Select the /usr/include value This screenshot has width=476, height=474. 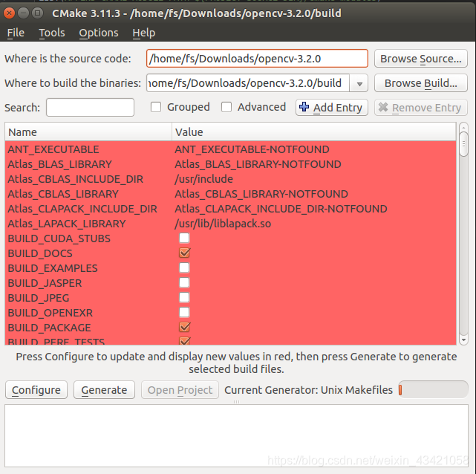(204, 179)
